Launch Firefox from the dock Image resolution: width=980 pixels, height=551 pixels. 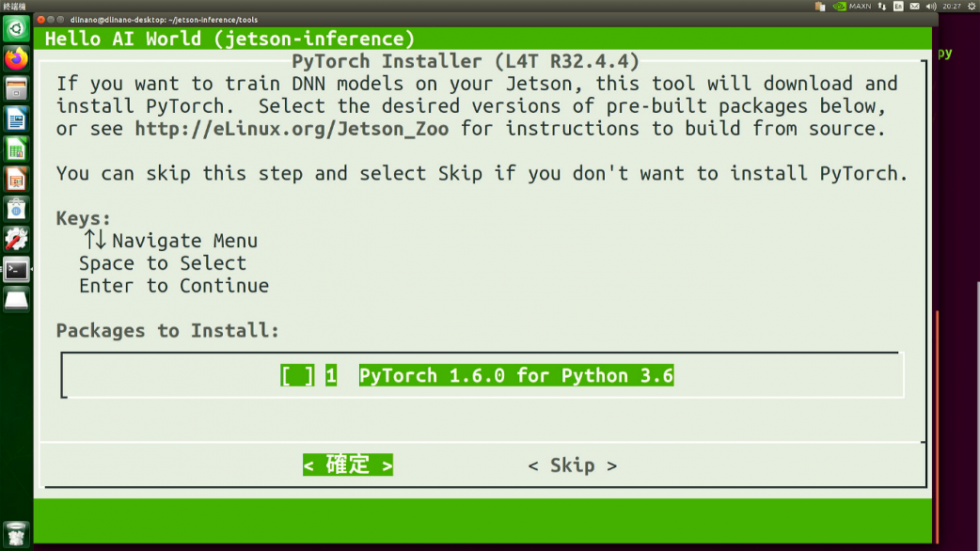[x=16, y=58]
